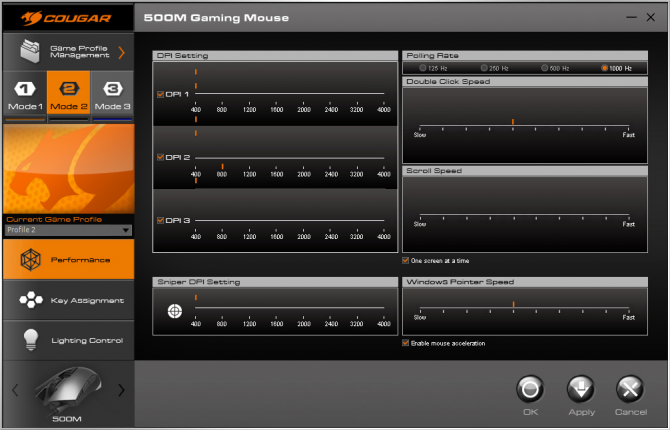
Task: Toggle the DPI 1 checkbox
Action: pos(161,94)
